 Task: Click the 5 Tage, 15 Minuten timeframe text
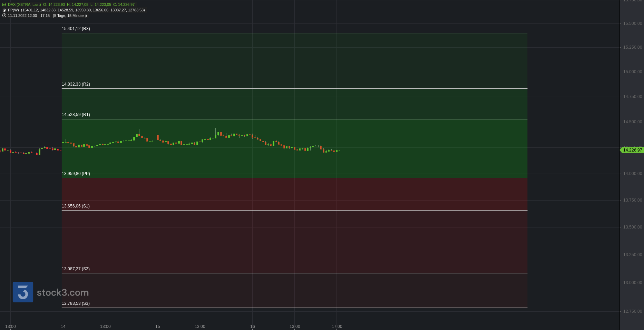click(70, 16)
